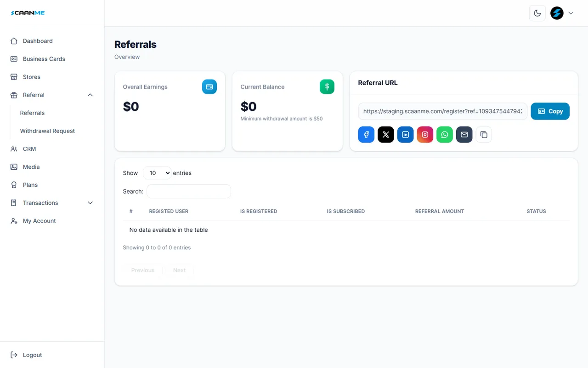Click the Referral gift icon
The width and height of the screenshot is (588, 368).
click(14, 95)
